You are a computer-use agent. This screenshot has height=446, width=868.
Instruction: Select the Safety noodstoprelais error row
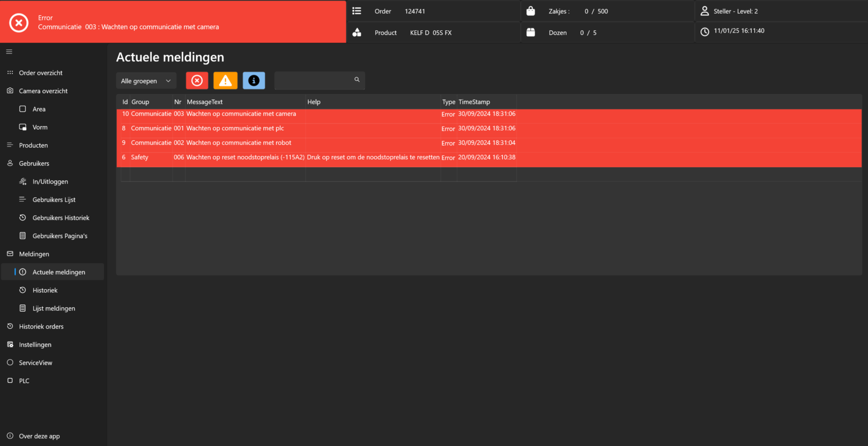pyautogui.click(x=316, y=158)
